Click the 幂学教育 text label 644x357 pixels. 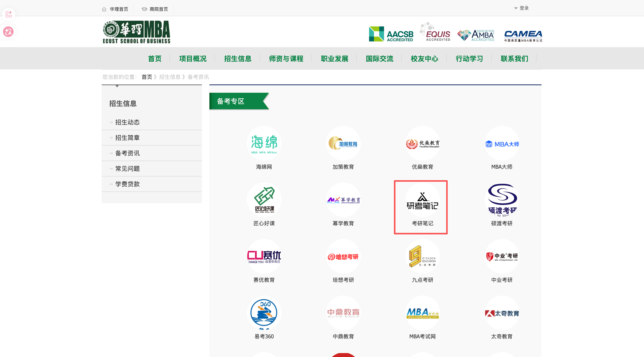click(343, 223)
